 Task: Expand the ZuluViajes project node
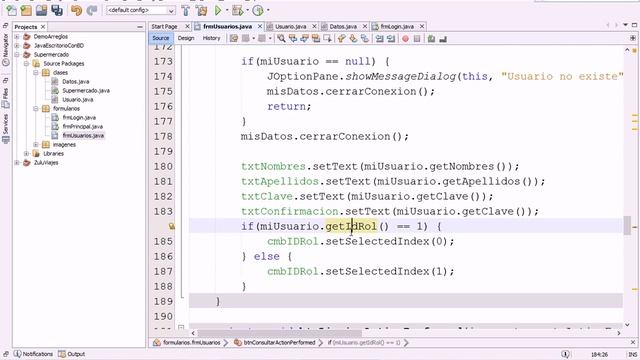pos(17,162)
